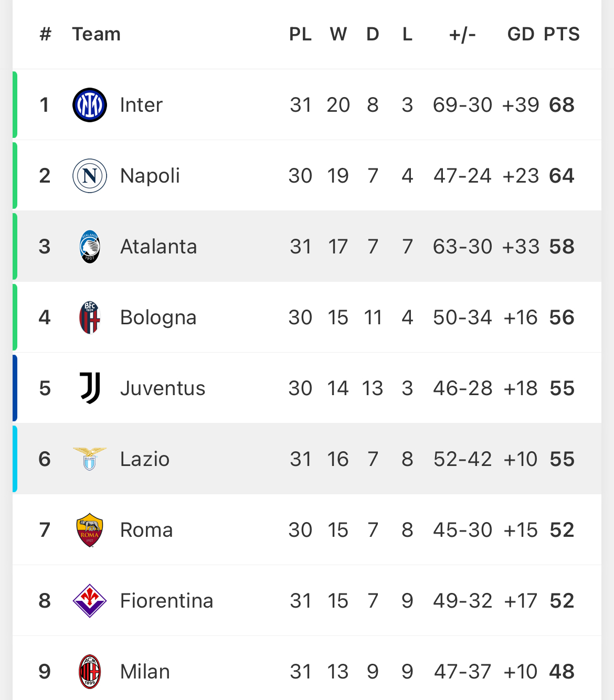The width and height of the screenshot is (614, 700).
Task: Tap the Milan club crest
Action: 90,672
